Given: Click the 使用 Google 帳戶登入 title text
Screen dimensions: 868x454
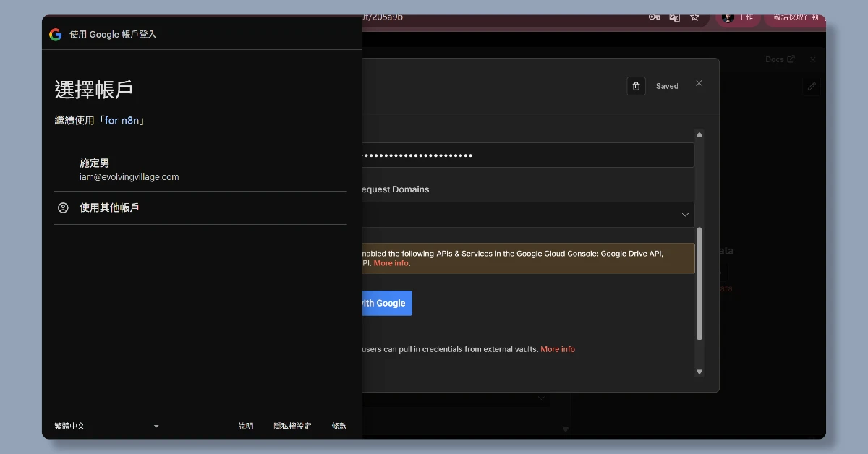Looking at the screenshot, I should (x=113, y=34).
